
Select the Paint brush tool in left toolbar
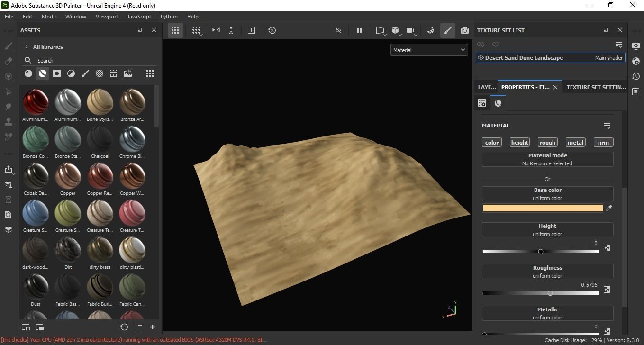click(x=8, y=46)
